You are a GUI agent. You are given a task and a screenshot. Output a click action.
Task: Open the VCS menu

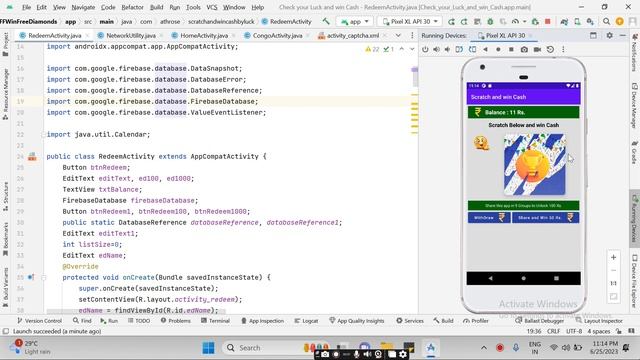tap(212, 7)
